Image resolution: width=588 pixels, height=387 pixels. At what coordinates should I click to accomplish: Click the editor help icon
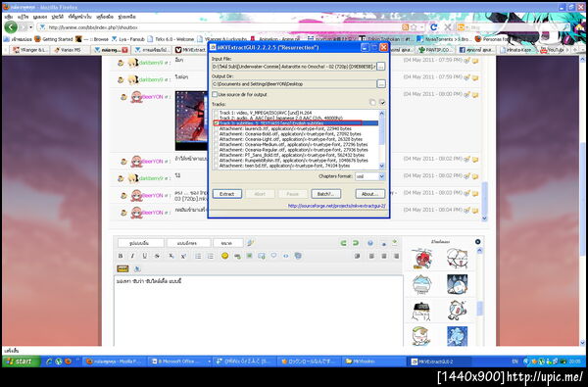(370, 243)
